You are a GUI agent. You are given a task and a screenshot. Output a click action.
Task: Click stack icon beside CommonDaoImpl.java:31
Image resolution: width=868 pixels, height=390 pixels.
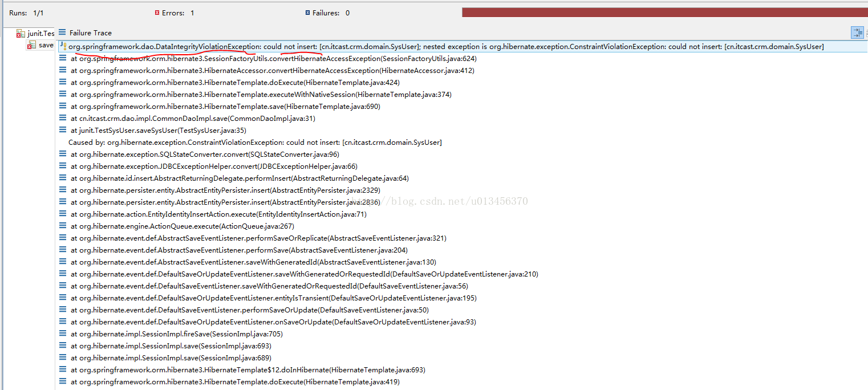click(x=63, y=118)
